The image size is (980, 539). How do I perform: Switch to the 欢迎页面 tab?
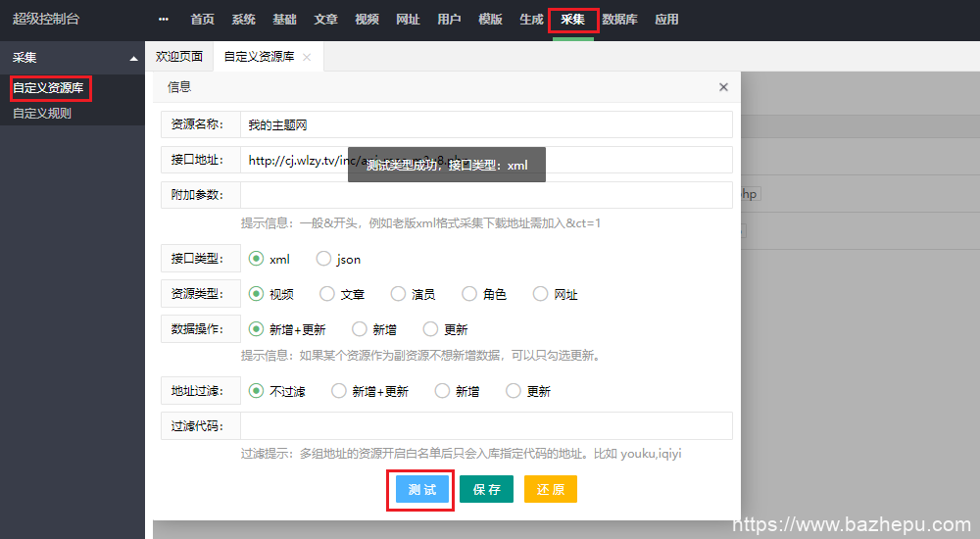(x=179, y=57)
